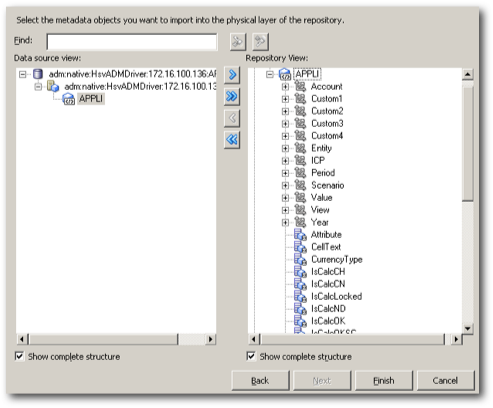Click the IsCalcLocked column icon

[300, 296]
